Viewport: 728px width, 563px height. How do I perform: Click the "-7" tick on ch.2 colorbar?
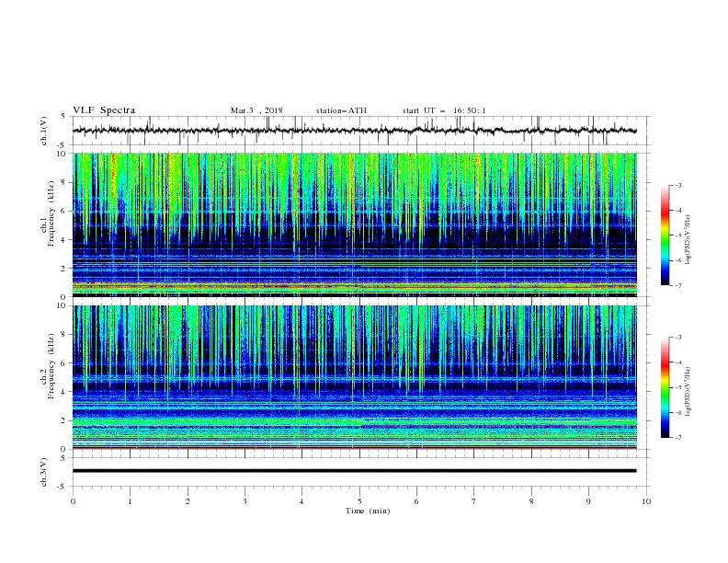point(678,437)
